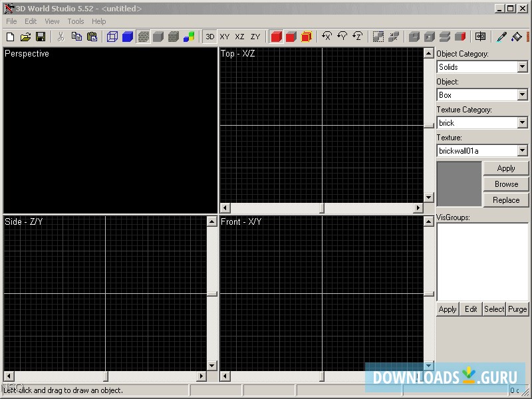The height and width of the screenshot is (399, 532).
Task: Select the yellow-edged red cube mode
Action: point(307,37)
